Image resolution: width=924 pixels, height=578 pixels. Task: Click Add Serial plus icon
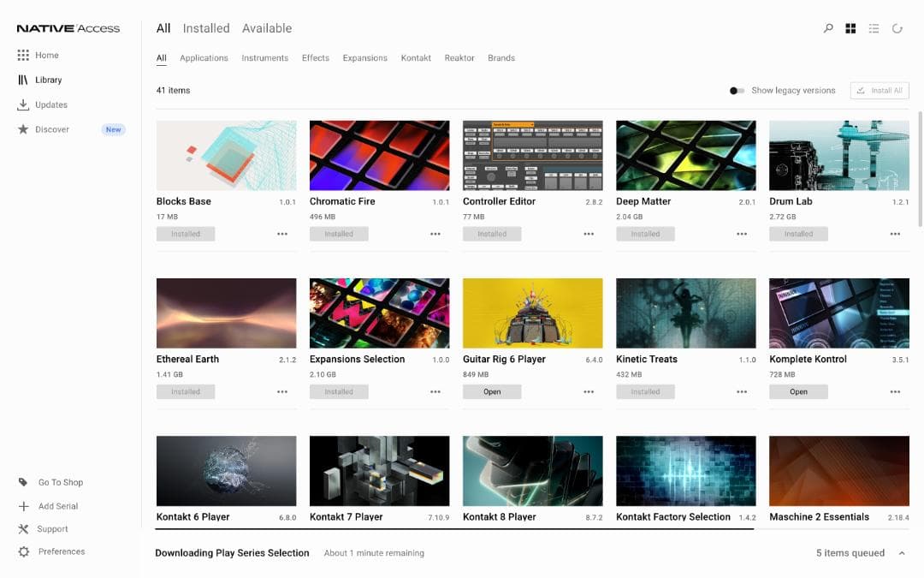click(x=50, y=506)
